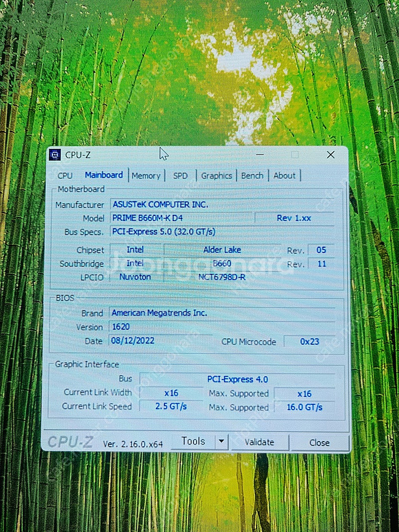The height and width of the screenshot is (532, 399).
Task: Click the max supported link width x16
Action: [304, 394]
